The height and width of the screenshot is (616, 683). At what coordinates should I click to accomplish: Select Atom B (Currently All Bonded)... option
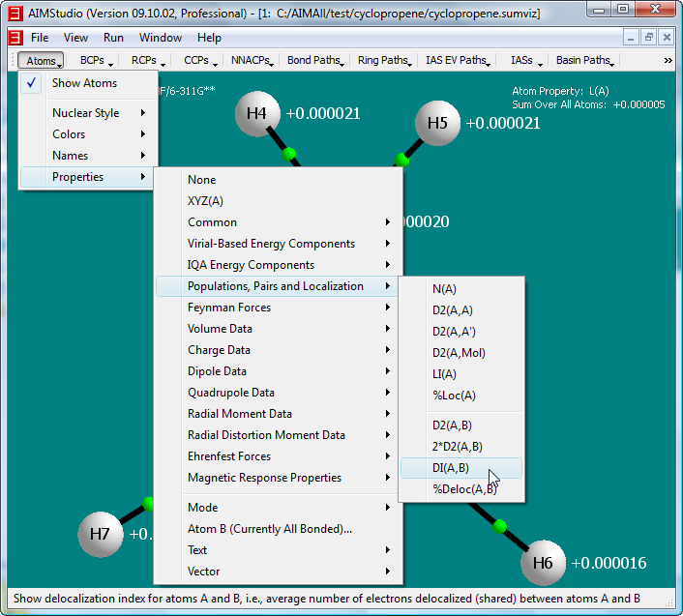pyautogui.click(x=270, y=529)
